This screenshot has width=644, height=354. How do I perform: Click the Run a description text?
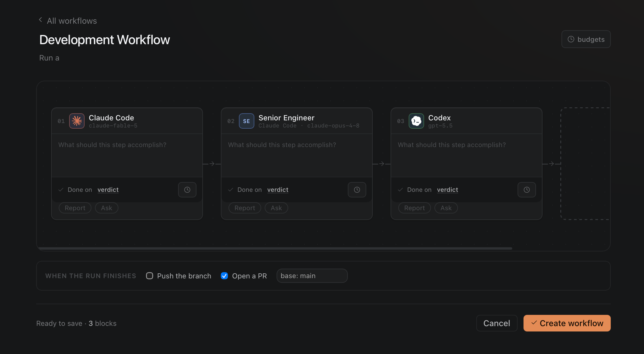click(x=49, y=58)
